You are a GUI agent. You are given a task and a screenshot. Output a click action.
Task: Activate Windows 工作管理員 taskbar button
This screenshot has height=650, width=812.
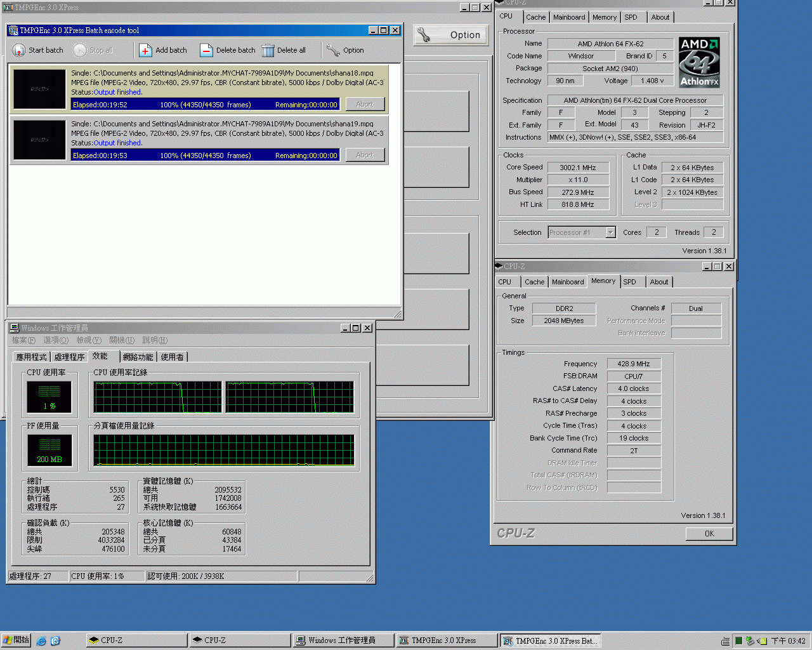coord(344,640)
